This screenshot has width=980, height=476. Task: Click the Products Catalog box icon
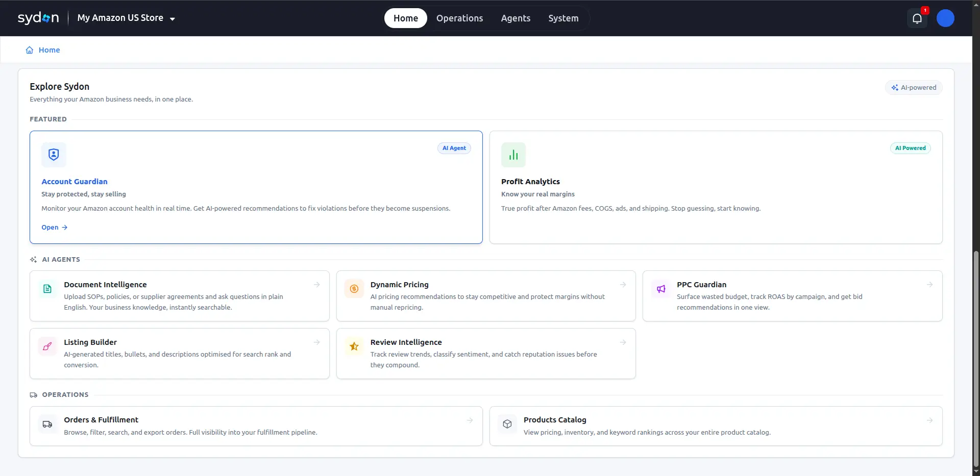point(507,424)
